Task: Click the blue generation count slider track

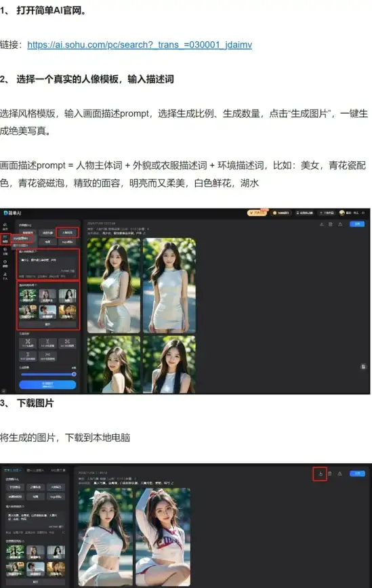Action: [47, 374]
